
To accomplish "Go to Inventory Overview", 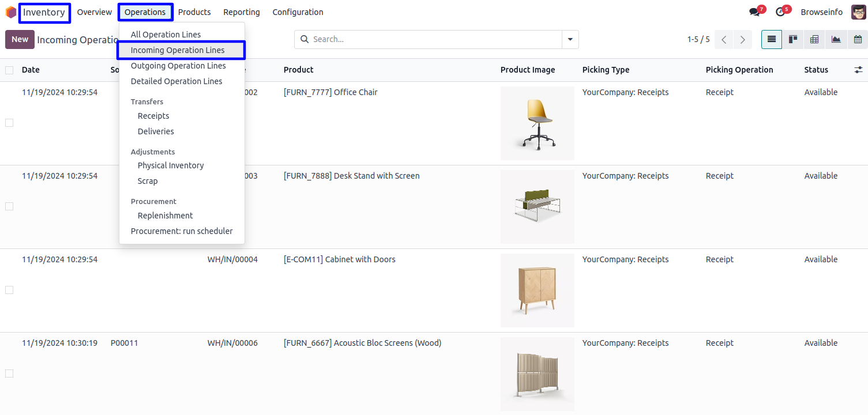I will pyautogui.click(x=95, y=12).
